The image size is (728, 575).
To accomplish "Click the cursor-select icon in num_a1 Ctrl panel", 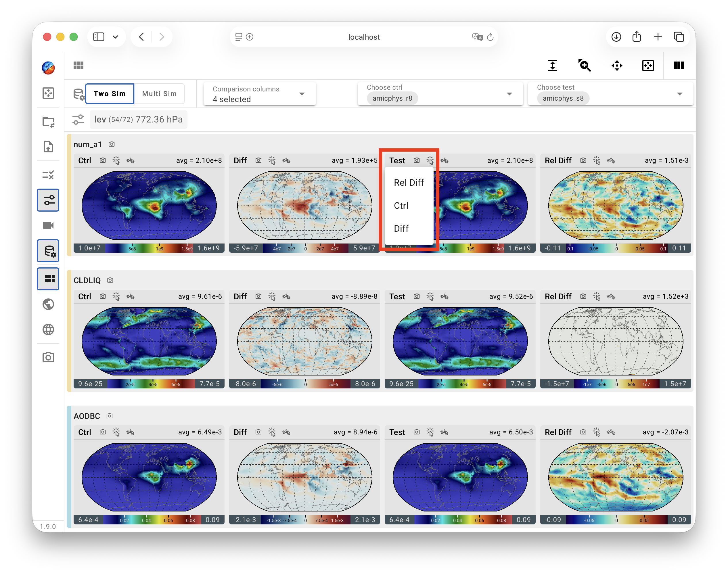I will click(x=116, y=161).
